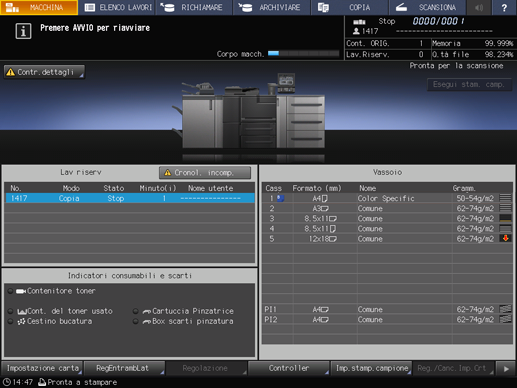The height and width of the screenshot is (388, 517).
Task: Open the Controller menu
Action: tap(289, 368)
